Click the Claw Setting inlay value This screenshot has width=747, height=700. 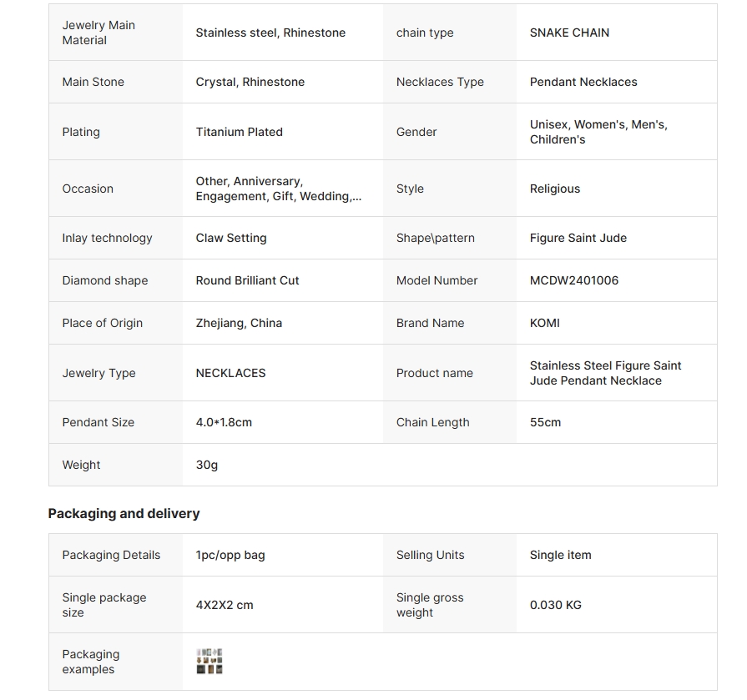(x=231, y=238)
